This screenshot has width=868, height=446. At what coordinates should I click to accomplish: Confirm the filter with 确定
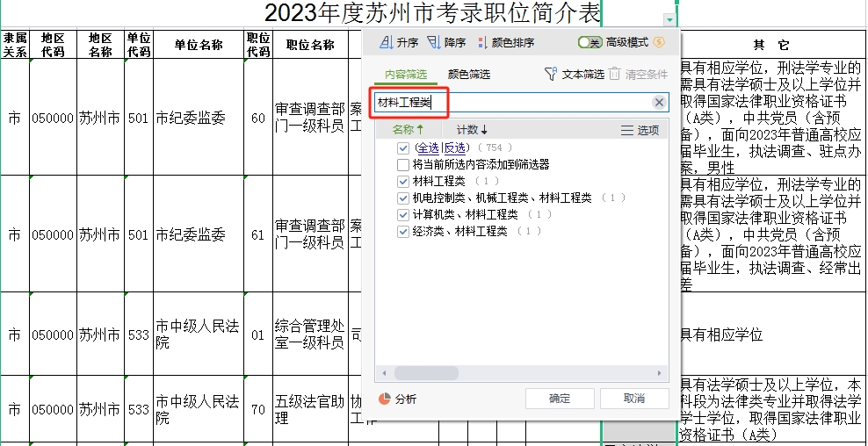560,399
